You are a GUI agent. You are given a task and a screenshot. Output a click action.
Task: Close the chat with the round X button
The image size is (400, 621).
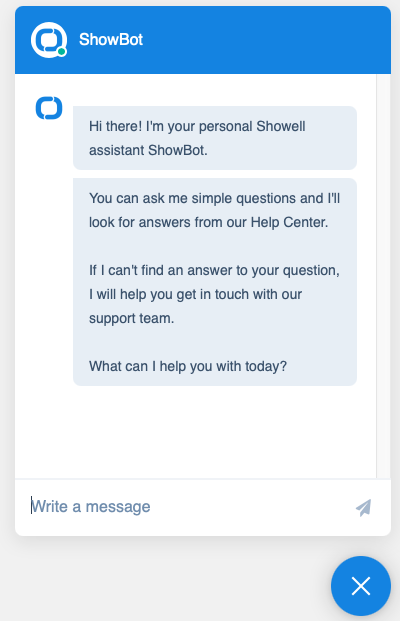click(361, 586)
